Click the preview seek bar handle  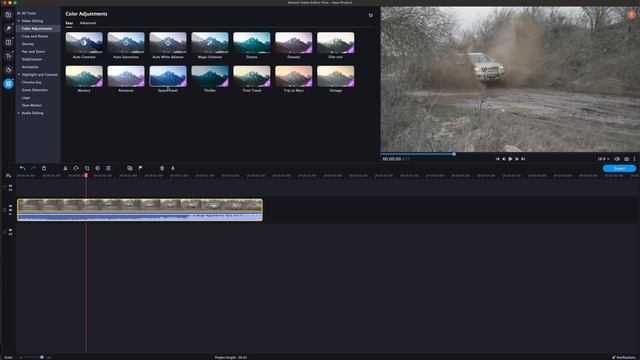point(454,154)
